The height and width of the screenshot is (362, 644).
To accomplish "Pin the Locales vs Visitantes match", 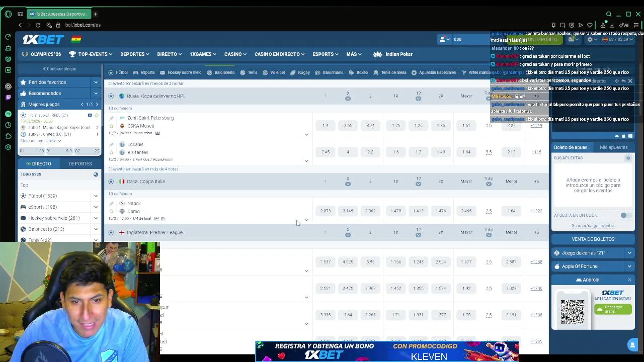I will [x=111, y=145].
